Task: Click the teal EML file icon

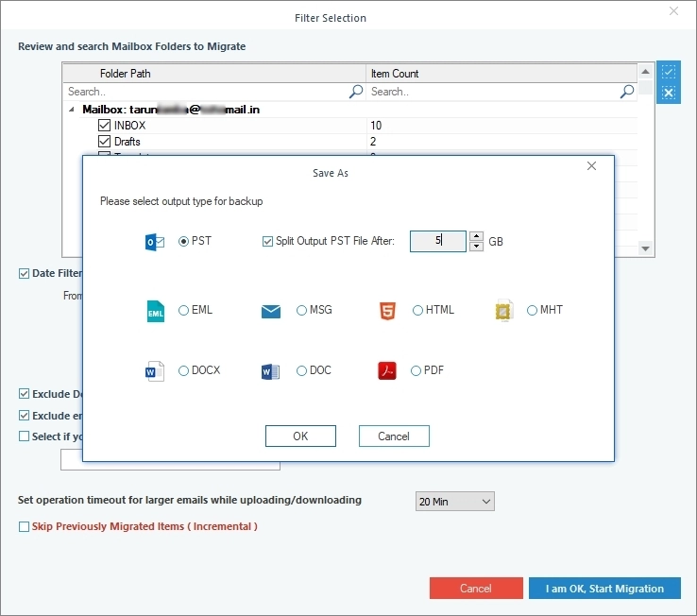Action: click(155, 311)
